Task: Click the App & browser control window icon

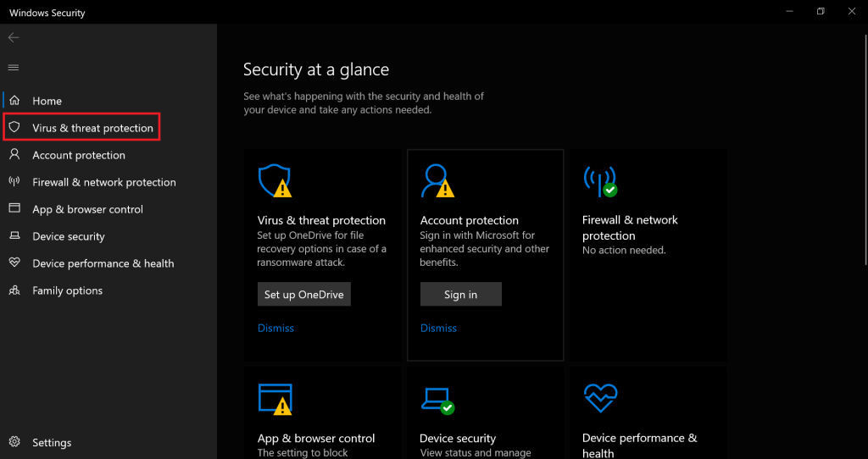Action: click(x=275, y=399)
